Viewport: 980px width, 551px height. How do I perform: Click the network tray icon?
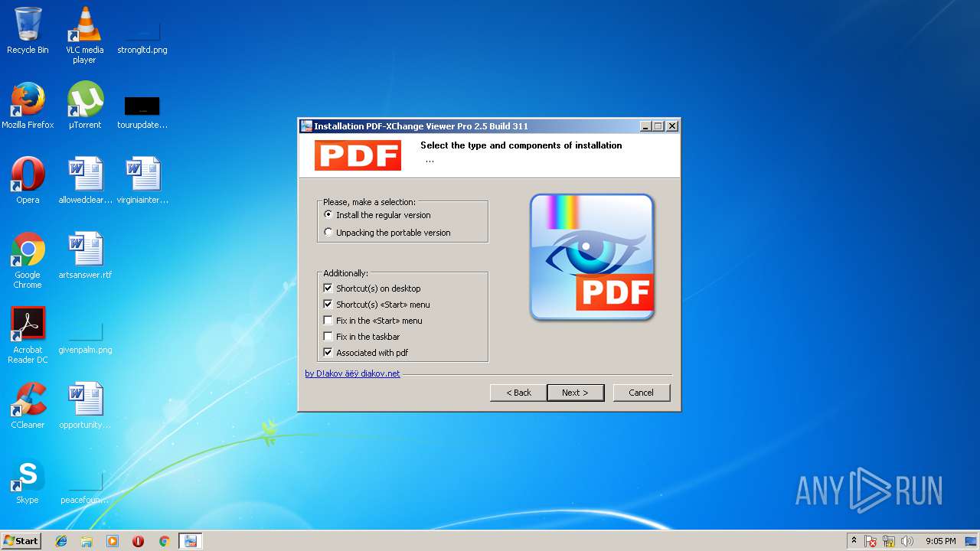point(889,541)
